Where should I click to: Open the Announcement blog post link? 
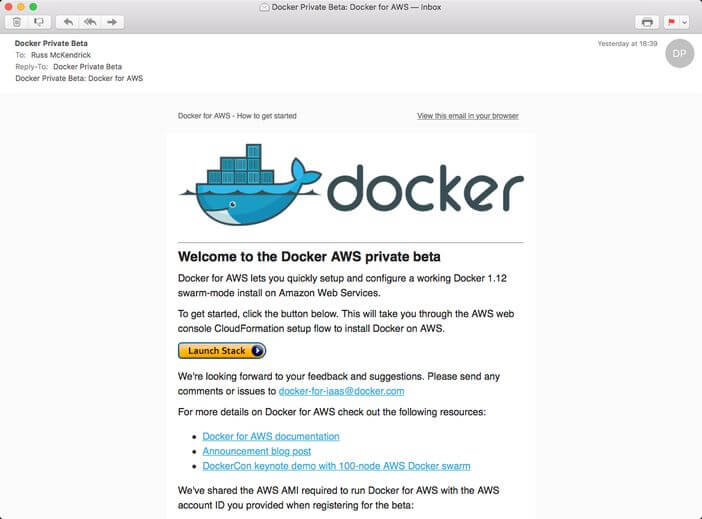(256, 451)
